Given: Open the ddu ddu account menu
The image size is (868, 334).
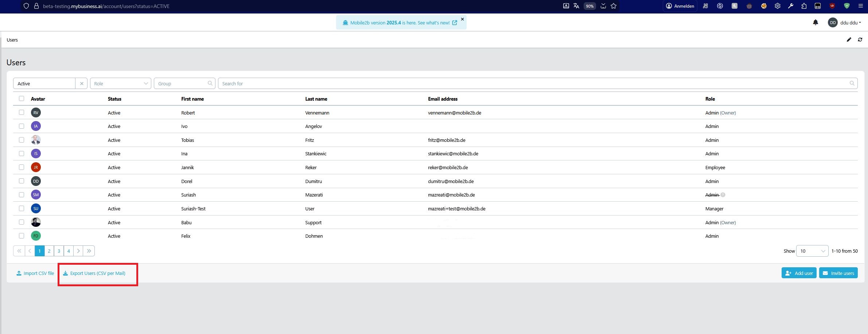Looking at the screenshot, I should tap(844, 23).
